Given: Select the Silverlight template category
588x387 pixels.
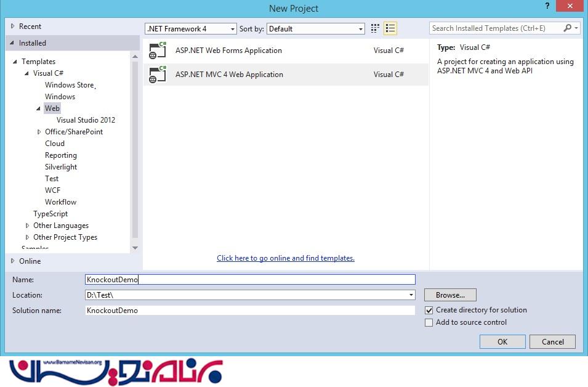Looking at the screenshot, I should [61, 167].
